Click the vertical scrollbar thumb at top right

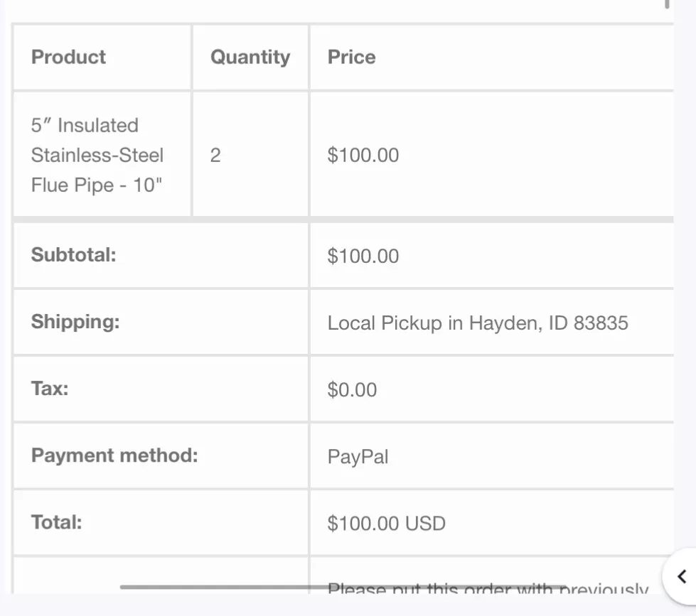coord(667,4)
